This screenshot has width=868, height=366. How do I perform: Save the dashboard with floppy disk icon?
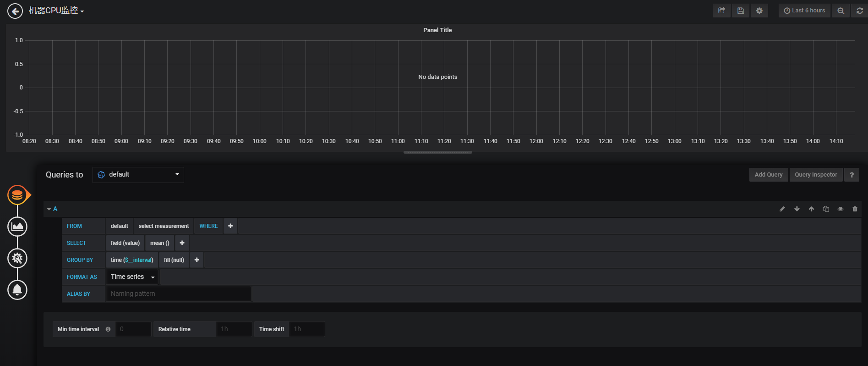[x=740, y=11]
